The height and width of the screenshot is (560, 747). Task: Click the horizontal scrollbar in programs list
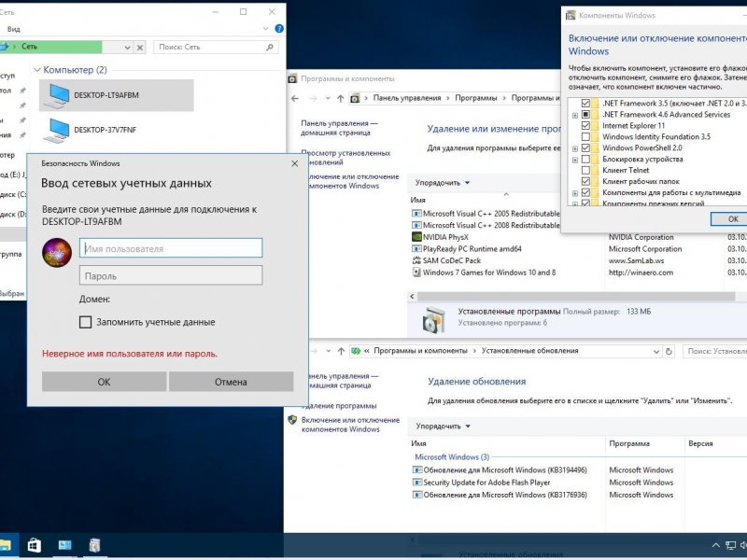coord(576,296)
